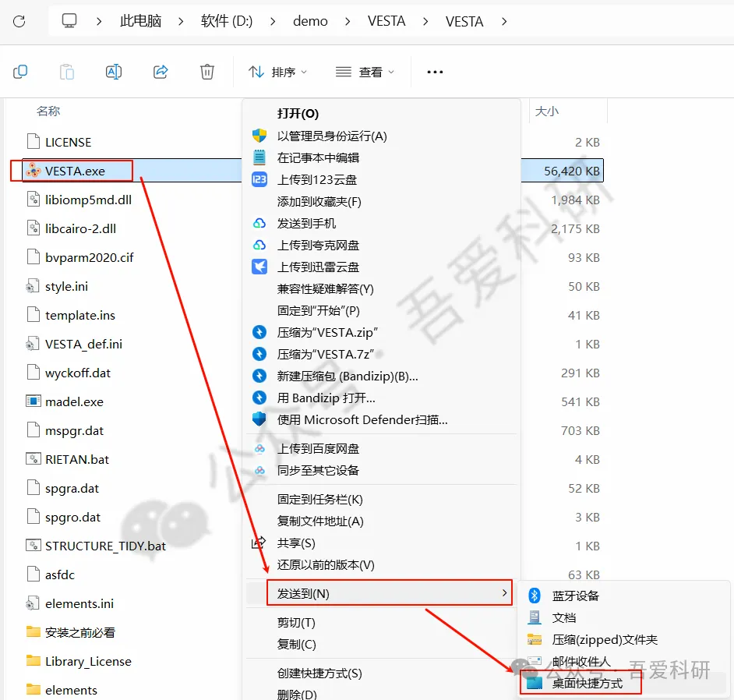Expand chevron between the two VESTA breadcrumbs
This screenshot has width=734, height=700.
click(x=425, y=22)
